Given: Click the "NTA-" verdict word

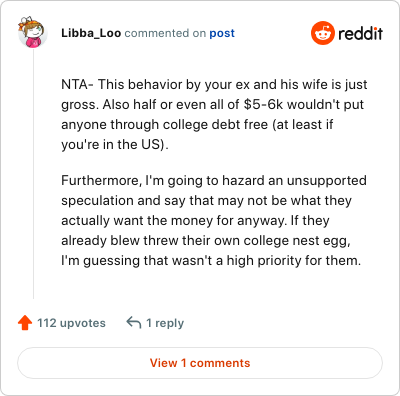Looking at the screenshot, I should tap(77, 84).
